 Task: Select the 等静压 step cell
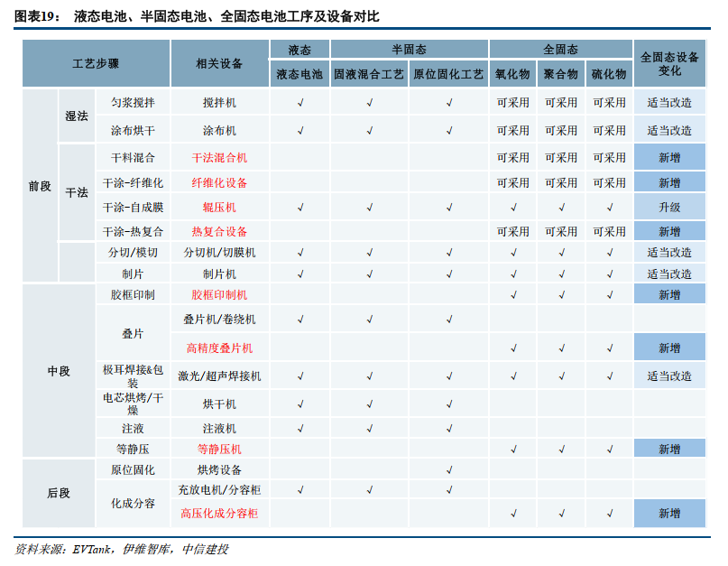click(133, 449)
